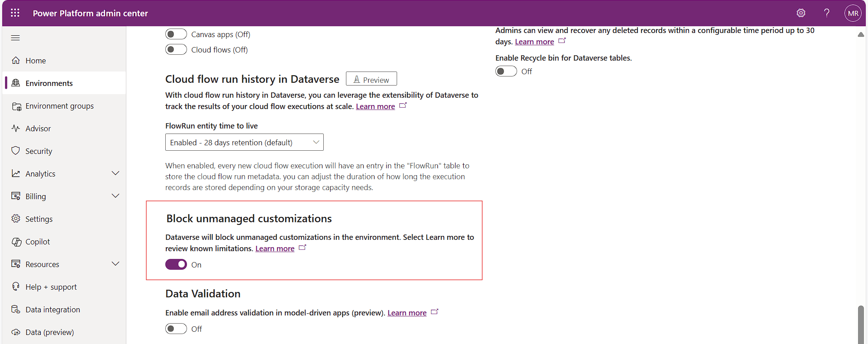Open Learn more link for Data Validation
Image resolution: width=868 pixels, height=344 pixels.
[x=407, y=313]
